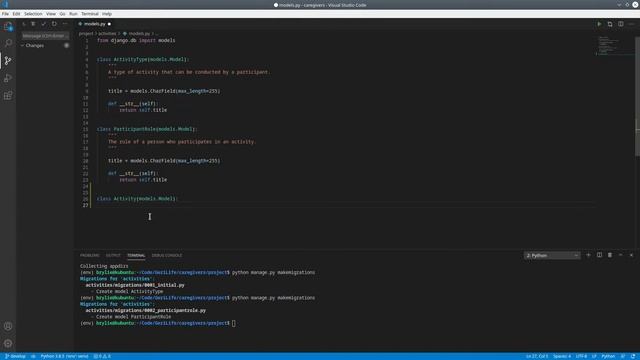The image size is (640, 360).
Task: Click line 26 'class Activity' code
Action: [x=137, y=199]
